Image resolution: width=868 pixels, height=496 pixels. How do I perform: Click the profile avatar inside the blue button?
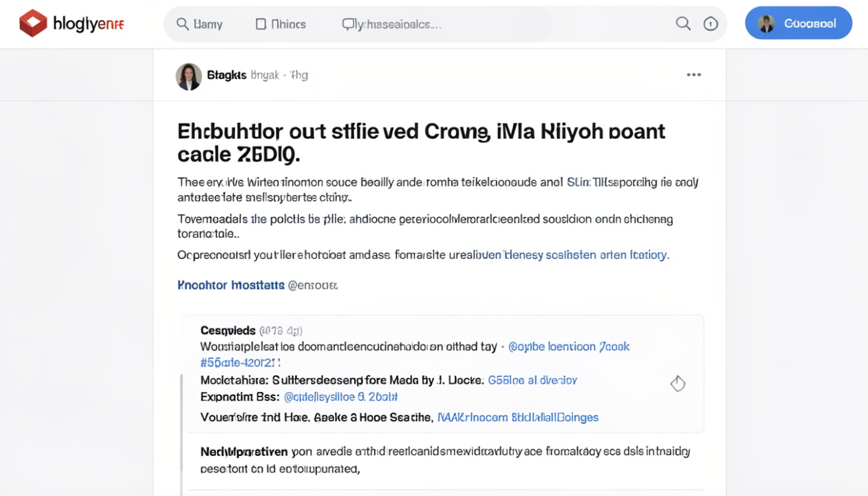click(x=767, y=24)
